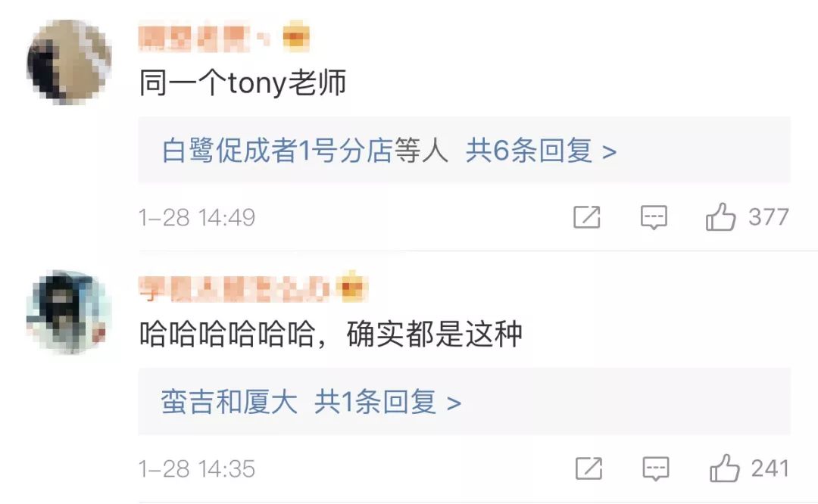The image size is (818, 504).
Task: Open 白鹭促成者1号分店 user profile
Action: pos(277,151)
